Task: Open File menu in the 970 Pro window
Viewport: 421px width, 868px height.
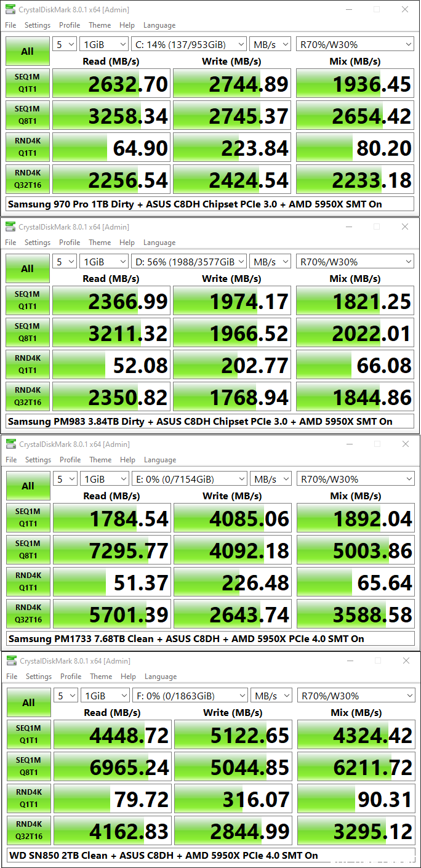Action: tap(11, 25)
